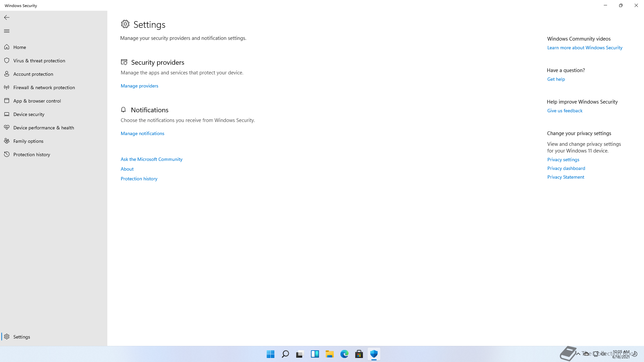
Task: Open Virus & threat protection
Action: 54,61
